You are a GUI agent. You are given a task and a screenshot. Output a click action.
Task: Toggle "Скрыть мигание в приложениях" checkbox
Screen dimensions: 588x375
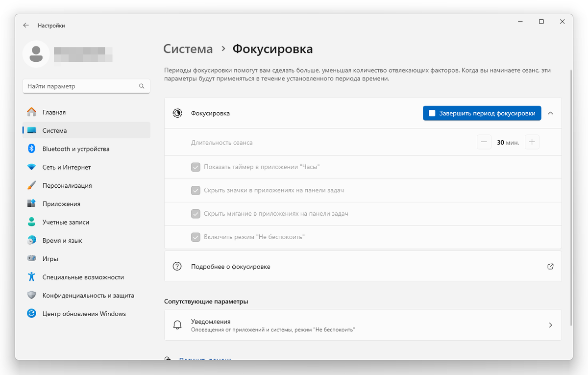click(x=196, y=214)
